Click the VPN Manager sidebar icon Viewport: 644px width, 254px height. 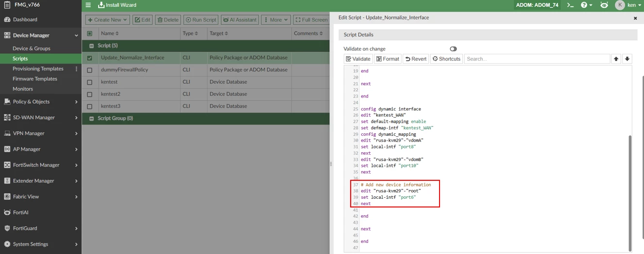pos(7,133)
